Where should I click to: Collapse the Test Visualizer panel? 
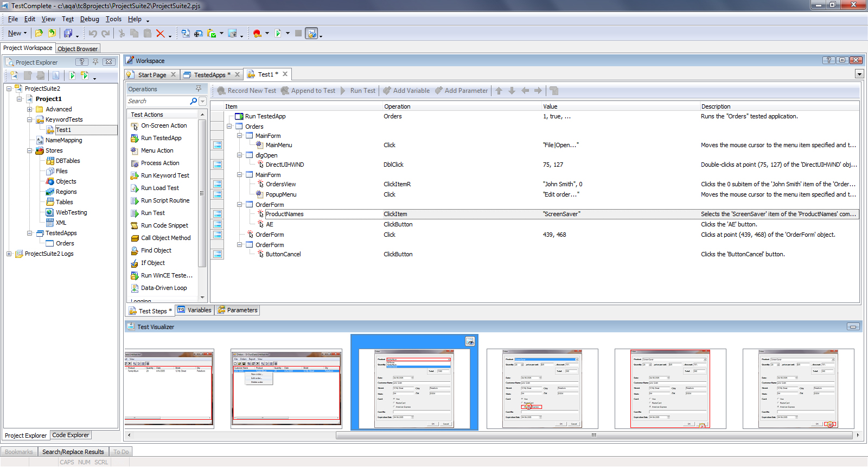click(x=853, y=327)
